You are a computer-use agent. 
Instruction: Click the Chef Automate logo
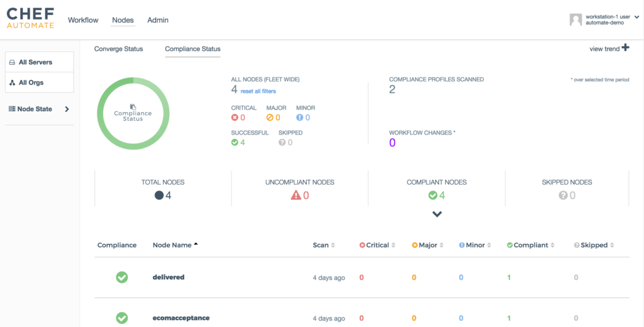point(30,18)
